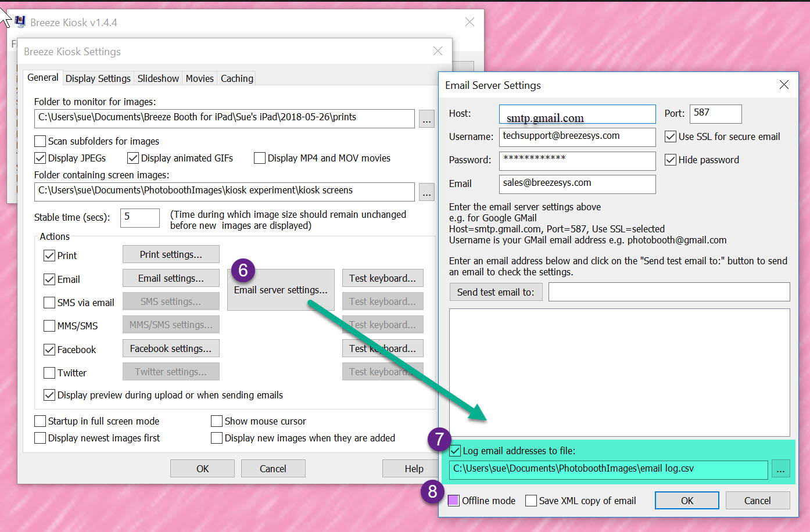Open the Slideshow tab
The image size is (810, 532).
(x=158, y=78)
